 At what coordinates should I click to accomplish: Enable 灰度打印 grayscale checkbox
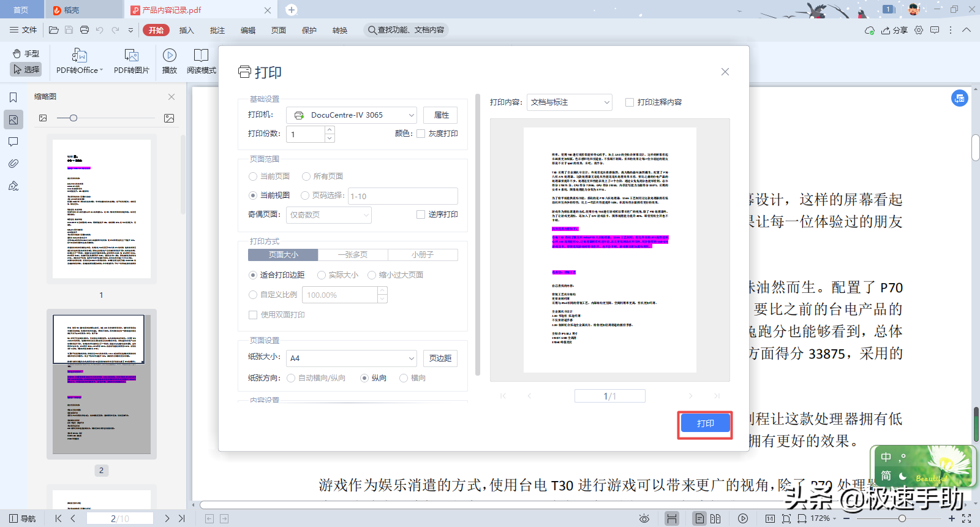pyautogui.click(x=421, y=134)
